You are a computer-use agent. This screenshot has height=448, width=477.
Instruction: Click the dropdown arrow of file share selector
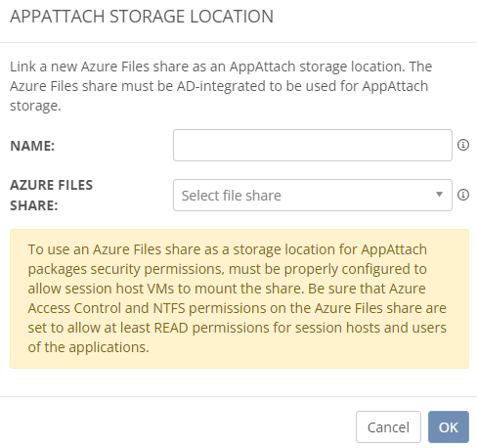(x=439, y=195)
